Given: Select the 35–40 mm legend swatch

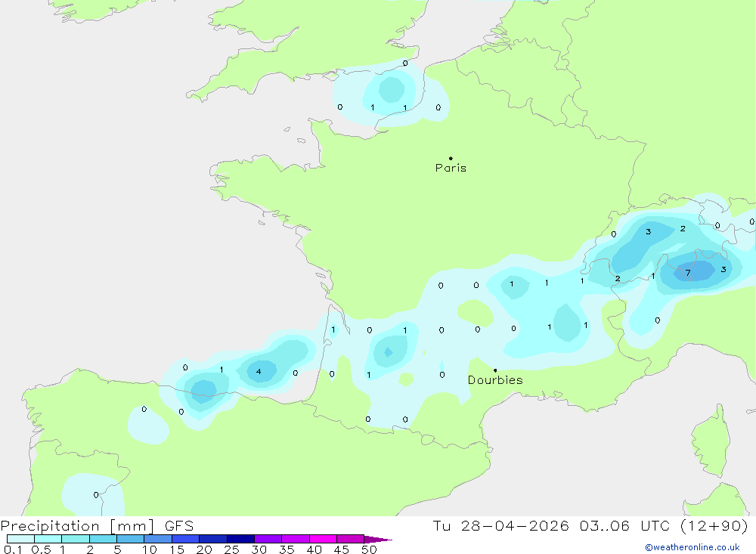Looking at the screenshot, I should (295, 539).
